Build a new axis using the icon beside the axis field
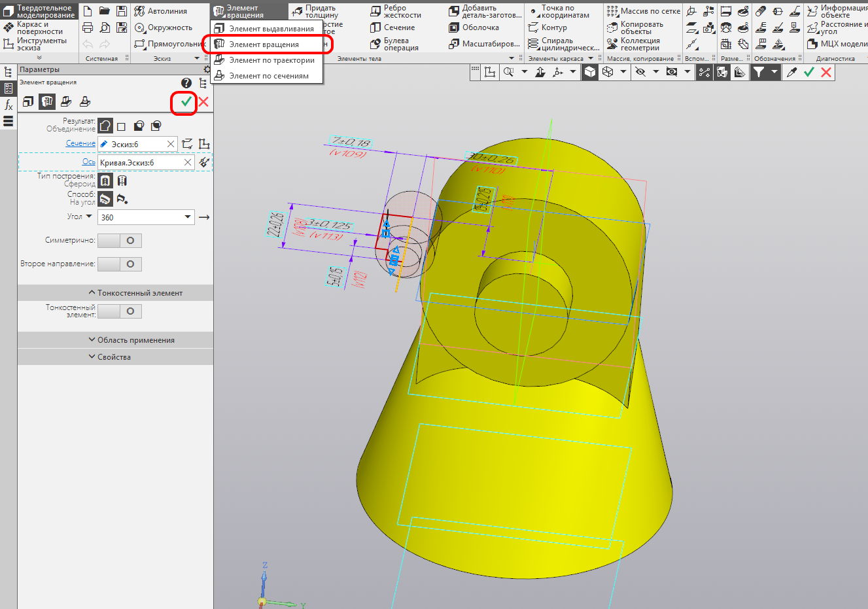Image resolution: width=868 pixels, height=609 pixels. click(x=204, y=162)
